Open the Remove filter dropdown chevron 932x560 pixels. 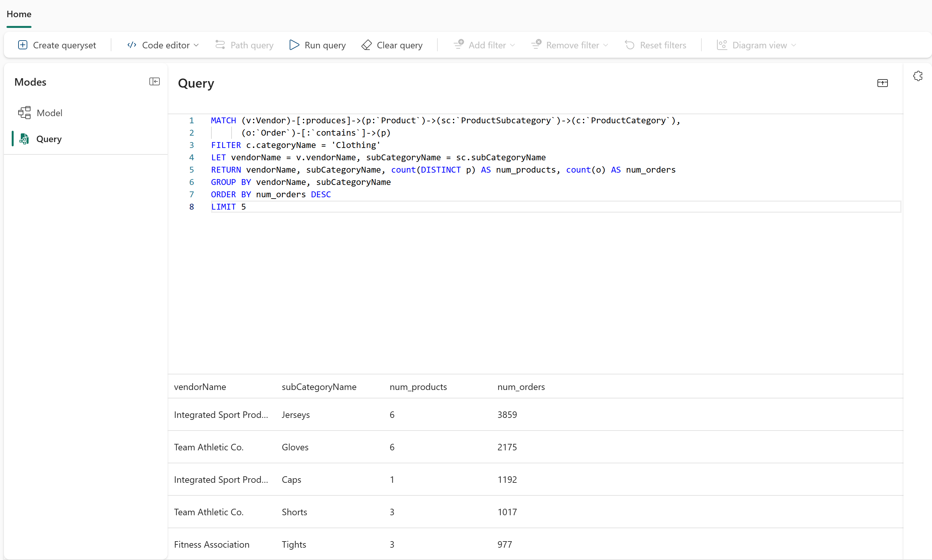point(606,45)
